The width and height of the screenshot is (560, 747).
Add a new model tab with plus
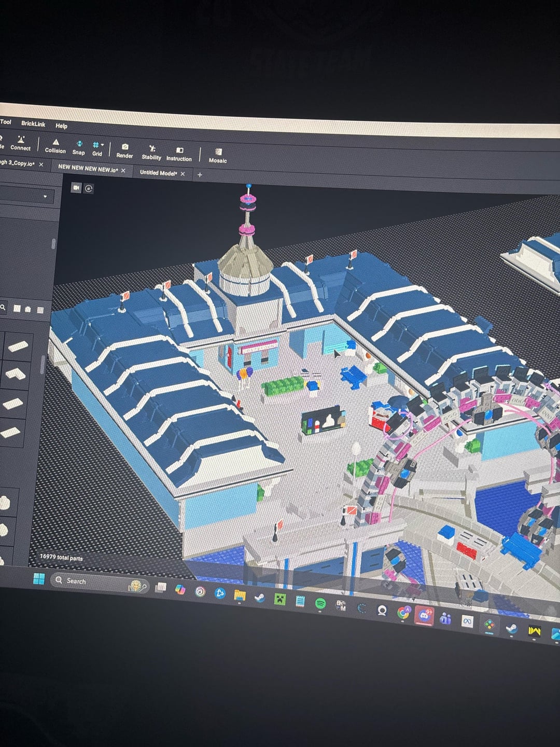[x=200, y=175]
